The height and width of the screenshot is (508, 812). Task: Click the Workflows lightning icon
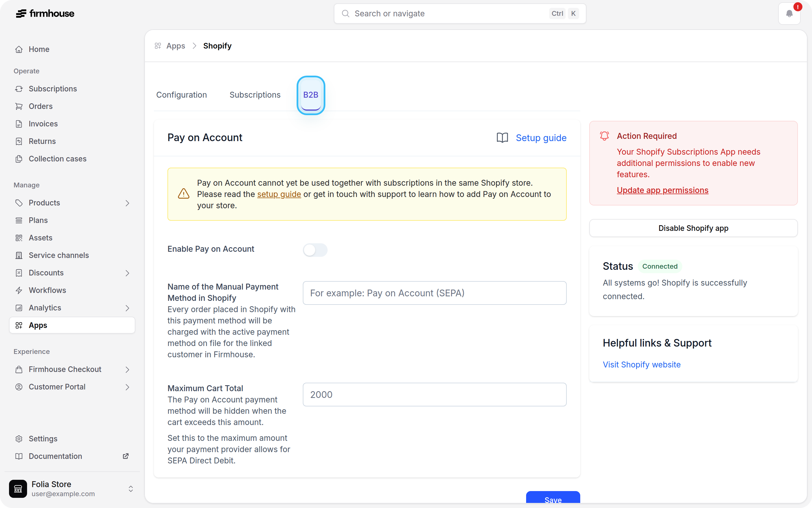[x=19, y=290]
